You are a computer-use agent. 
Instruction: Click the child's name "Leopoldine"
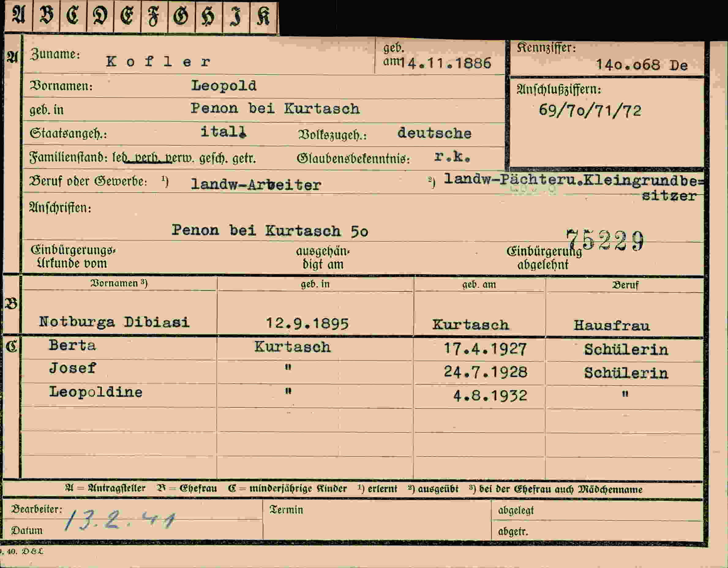96,392
